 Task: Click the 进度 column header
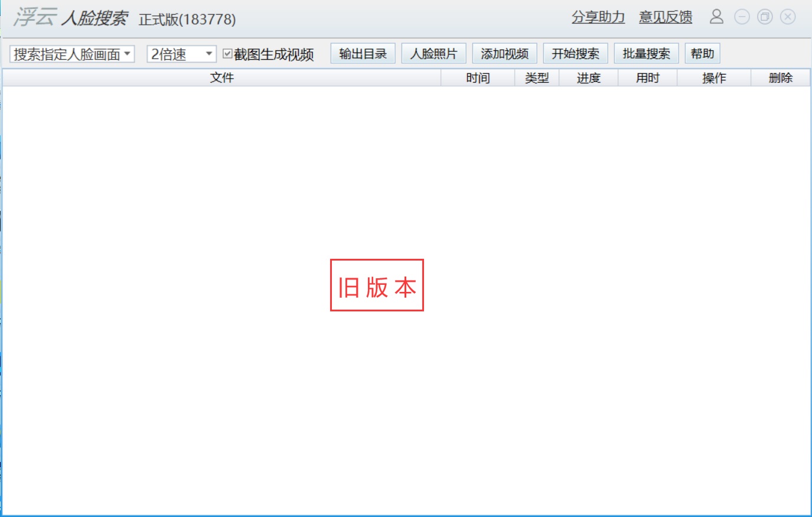coord(588,77)
